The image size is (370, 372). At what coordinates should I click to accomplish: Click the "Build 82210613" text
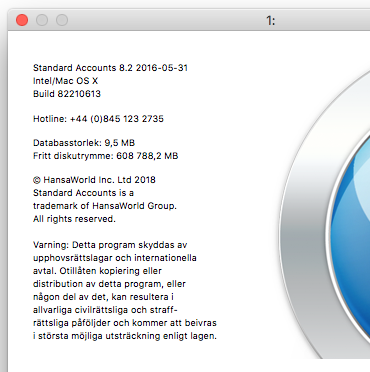coord(67,94)
